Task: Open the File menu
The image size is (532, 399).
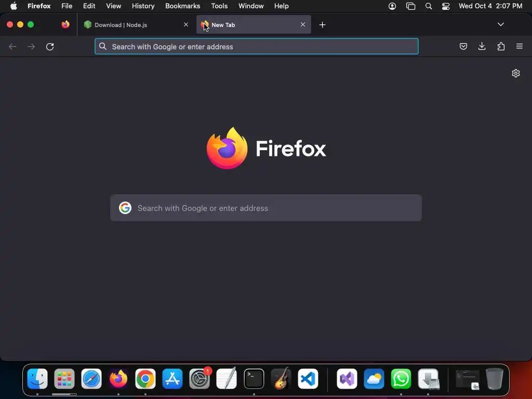Action: (67, 6)
